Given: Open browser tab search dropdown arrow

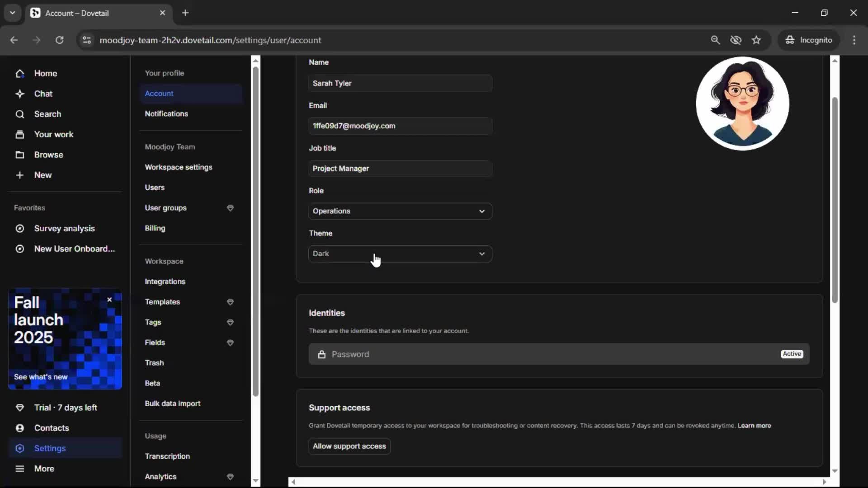Looking at the screenshot, I should [12, 13].
